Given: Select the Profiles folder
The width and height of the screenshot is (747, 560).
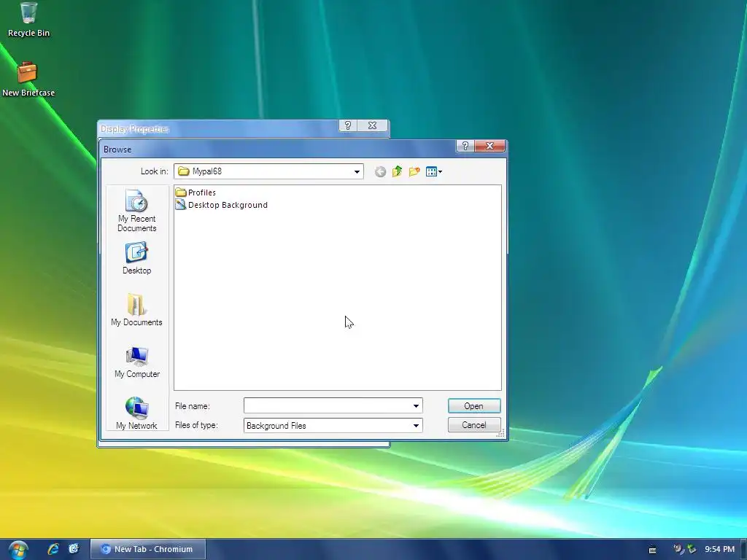Looking at the screenshot, I should [x=196, y=192].
